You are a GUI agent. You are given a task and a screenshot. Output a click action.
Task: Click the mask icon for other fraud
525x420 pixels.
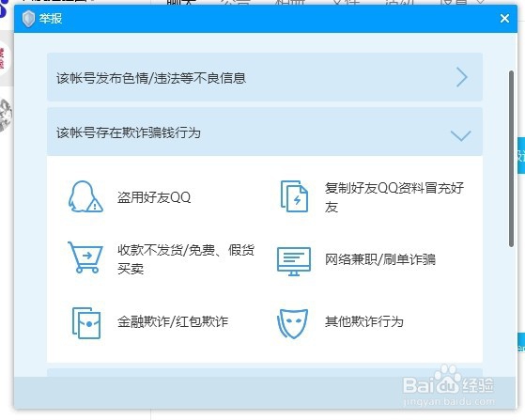[x=293, y=323]
